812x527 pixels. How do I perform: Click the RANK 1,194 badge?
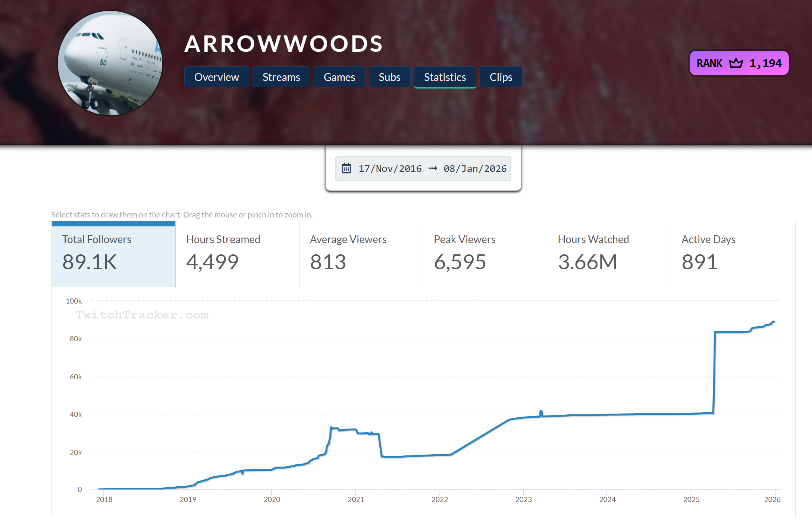(x=739, y=63)
